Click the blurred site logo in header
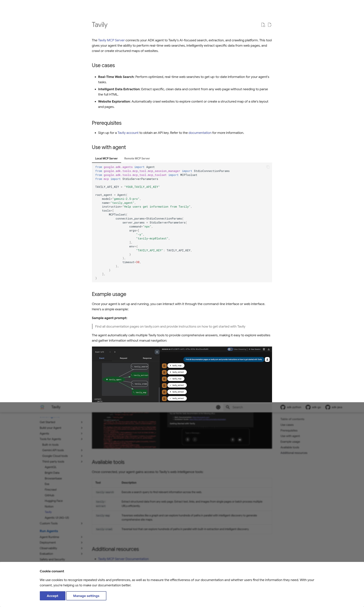The height and width of the screenshot is (607, 364). [42, 407]
